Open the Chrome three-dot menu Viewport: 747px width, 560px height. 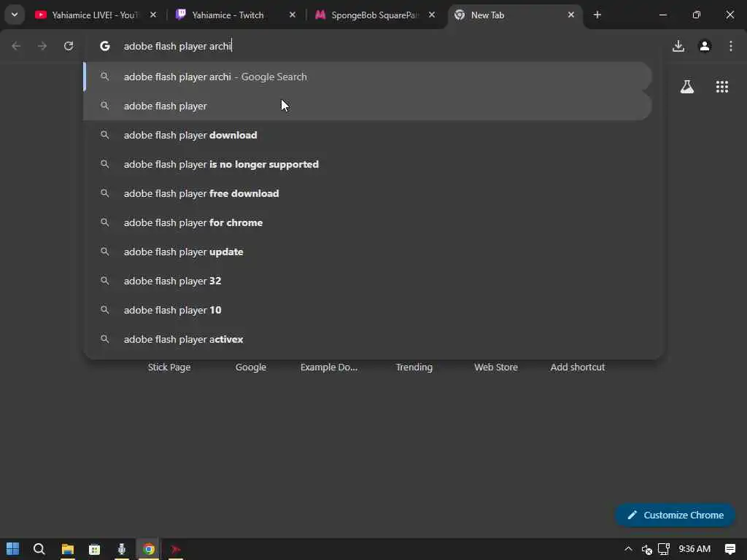click(x=731, y=46)
